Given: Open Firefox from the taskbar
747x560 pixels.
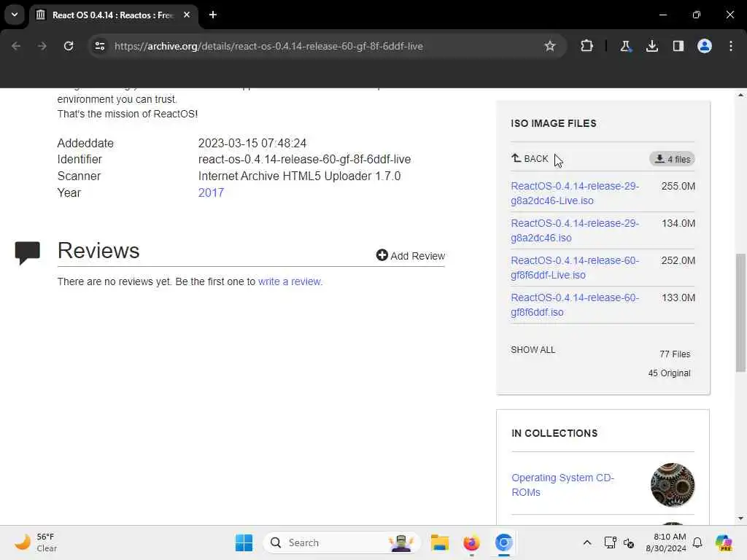Looking at the screenshot, I should click(471, 542).
